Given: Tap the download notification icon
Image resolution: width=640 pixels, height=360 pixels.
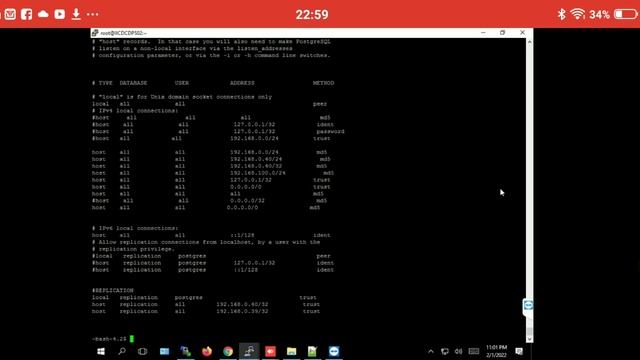Looking at the screenshot, I should point(76,14).
